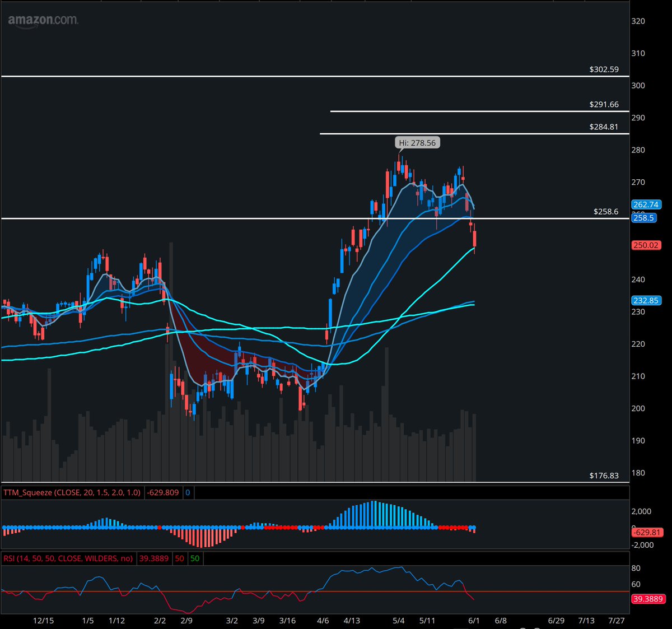
Task: Click the 2/9 date on time axis
Action: coord(186,621)
